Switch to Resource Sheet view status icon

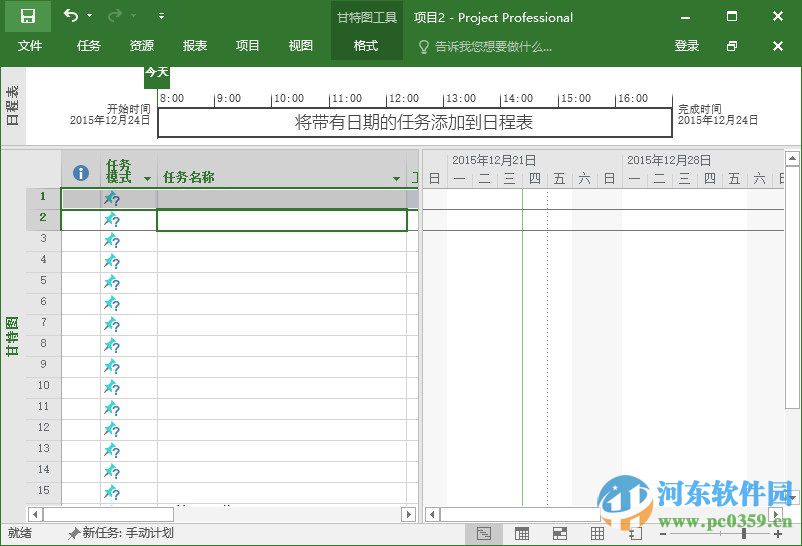point(597,534)
